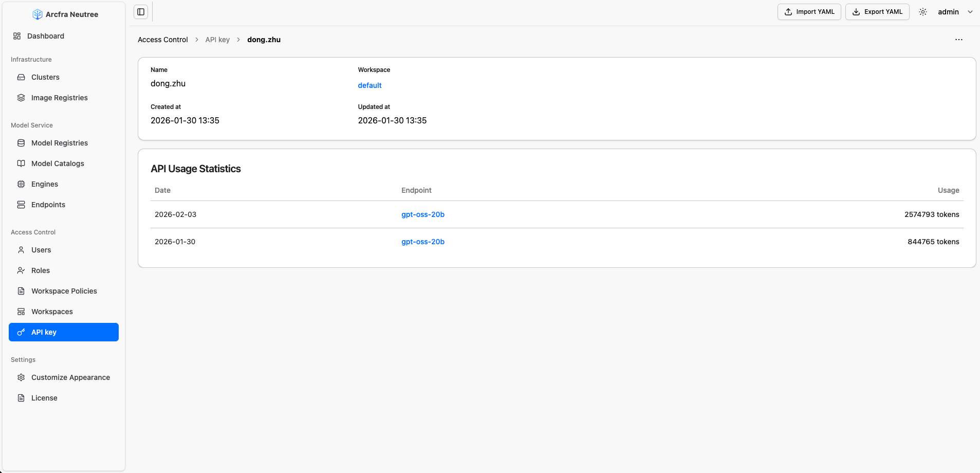Click the Engines chip icon
Viewport: 980px width, 473px height.
coord(21,184)
